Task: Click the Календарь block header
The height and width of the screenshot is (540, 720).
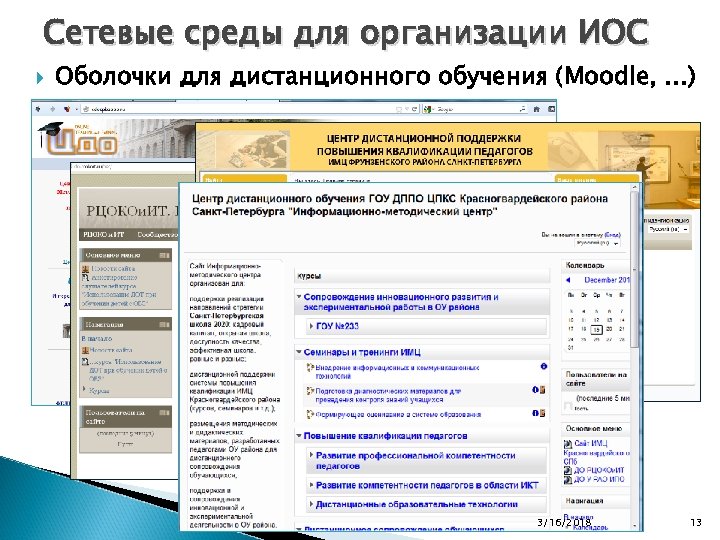Action: (585, 265)
